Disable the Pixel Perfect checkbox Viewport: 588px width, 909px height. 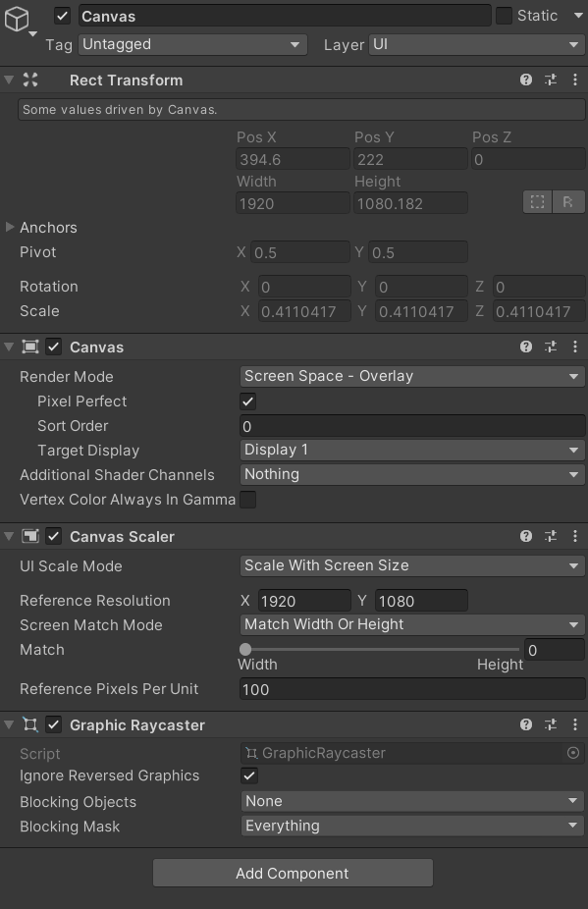pos(247,401)
